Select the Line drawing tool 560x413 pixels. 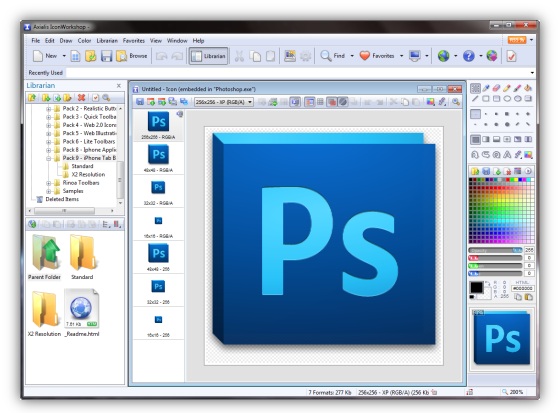(475, 99)
